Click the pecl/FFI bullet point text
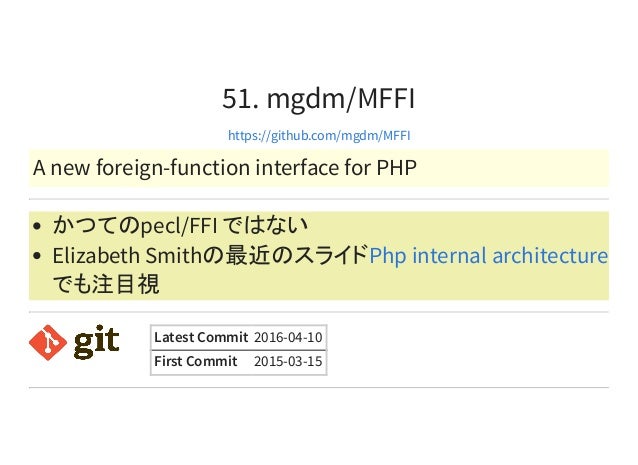The height and width of the screenshot is (465, 638). point(180,225)
